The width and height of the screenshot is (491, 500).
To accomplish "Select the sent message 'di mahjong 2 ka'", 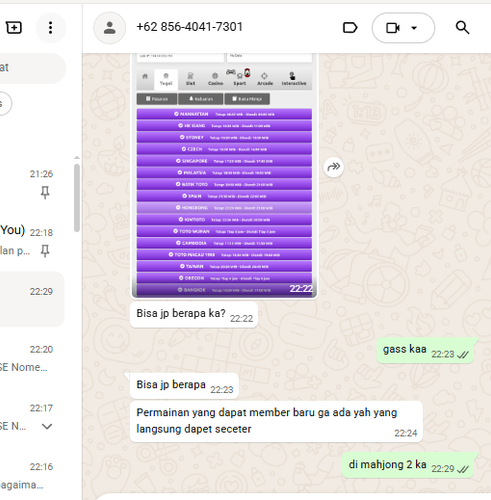I will [x=408, y=465].
